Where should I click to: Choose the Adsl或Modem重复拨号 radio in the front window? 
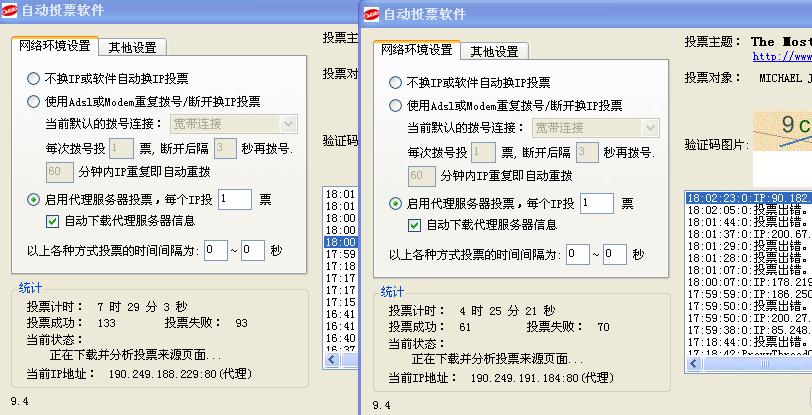click(395, 105)
